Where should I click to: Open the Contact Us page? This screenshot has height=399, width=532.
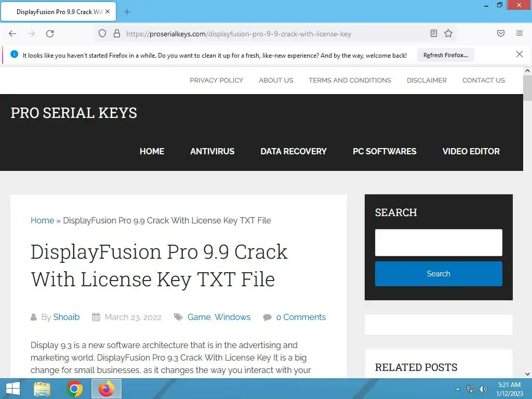(x=484, y=81)
